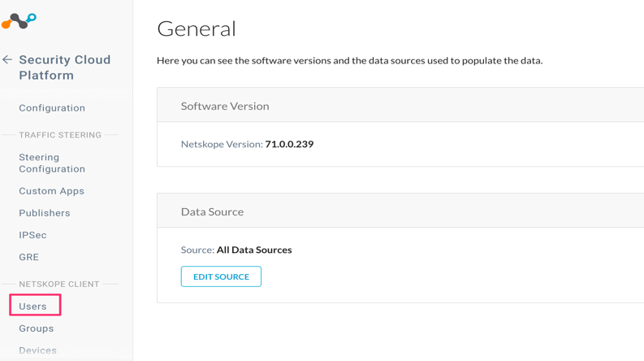Image resolution: width=644 pixels, height=361 pixels.
Task: Select Custom Apps in sidebar
Action: 51,191
